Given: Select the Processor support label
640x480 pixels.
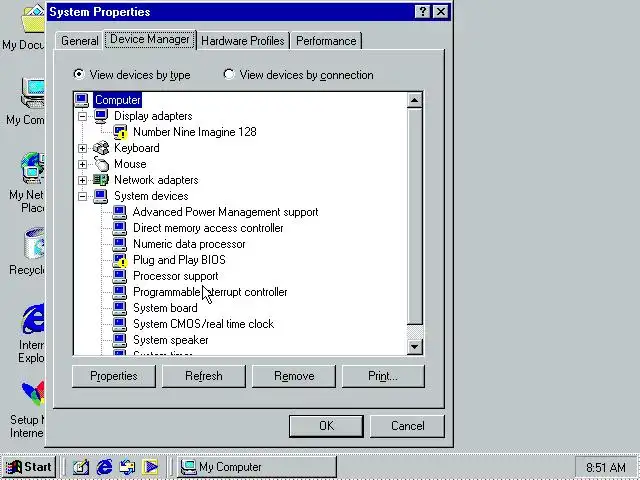Looking at the screenshot, I should coord(176,276).
